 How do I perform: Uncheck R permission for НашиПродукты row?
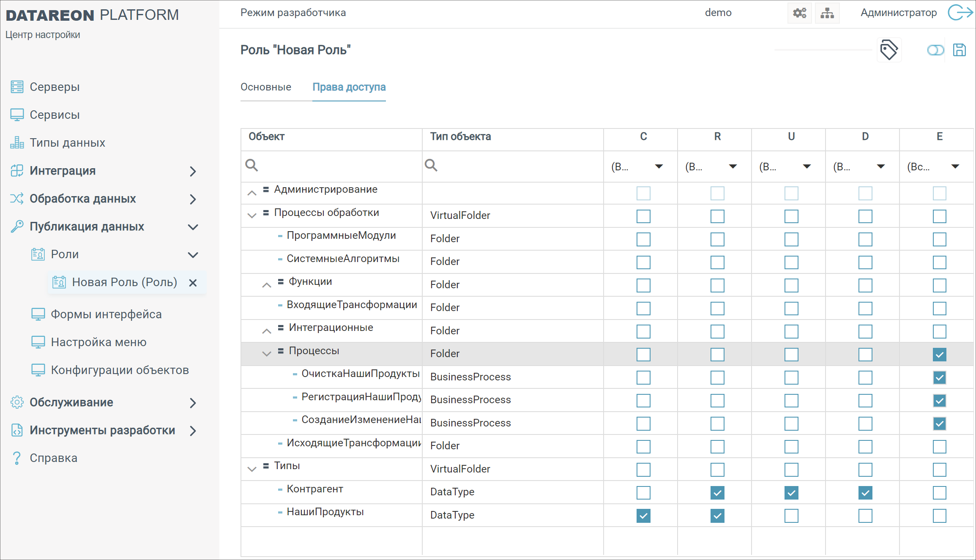(x=717, y=516)
